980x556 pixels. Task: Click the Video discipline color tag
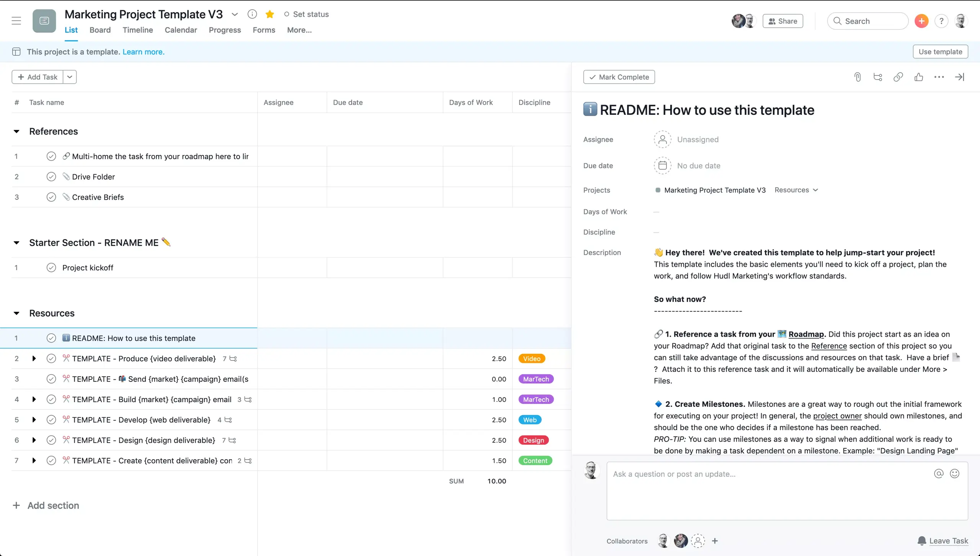(x=532, y=358)
